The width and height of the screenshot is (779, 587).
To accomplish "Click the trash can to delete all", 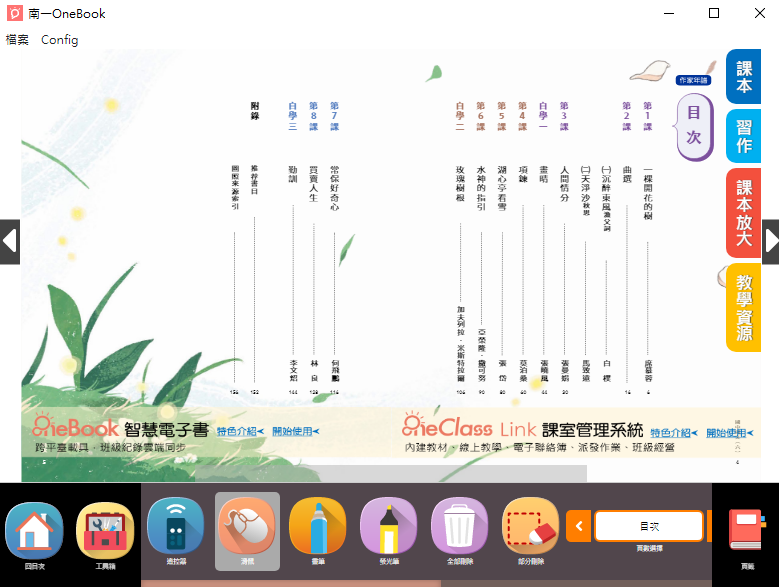I will [x=460, y=526].
